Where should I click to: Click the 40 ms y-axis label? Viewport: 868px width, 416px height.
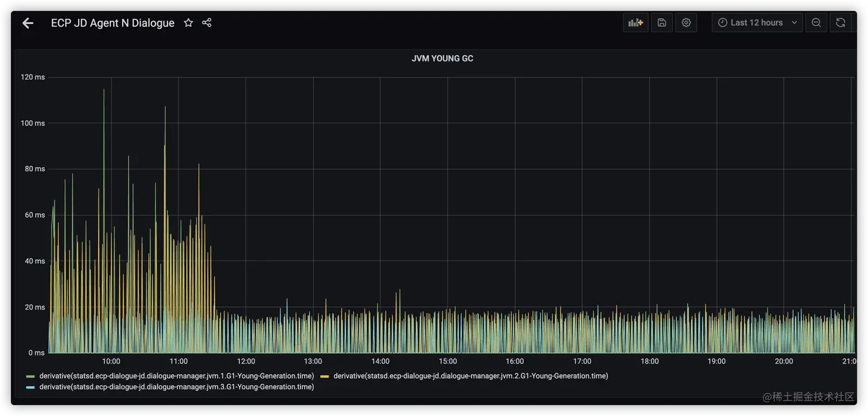point(34,261)
